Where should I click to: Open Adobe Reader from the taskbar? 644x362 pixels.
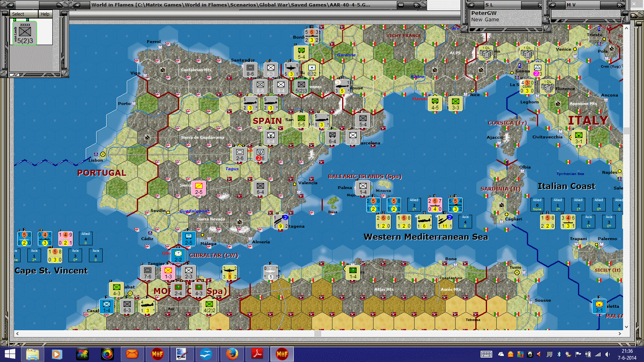coord(257,354)
